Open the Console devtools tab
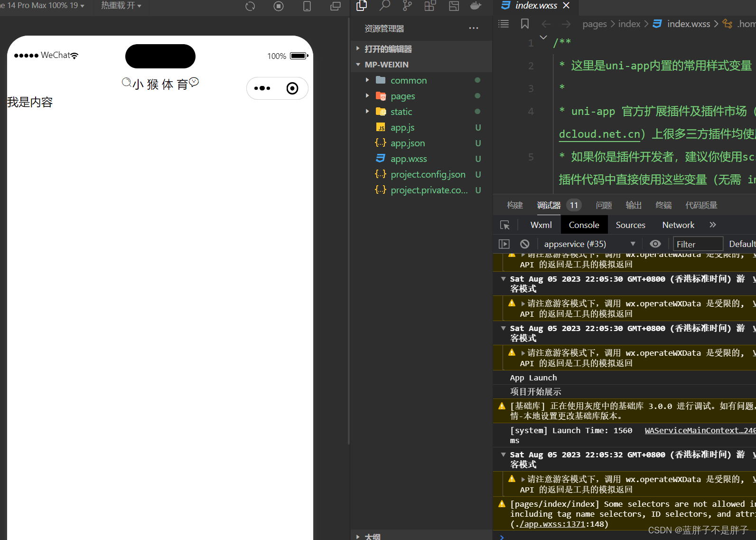The width and height of the screenshot is (756, 540). click(584, 225)
